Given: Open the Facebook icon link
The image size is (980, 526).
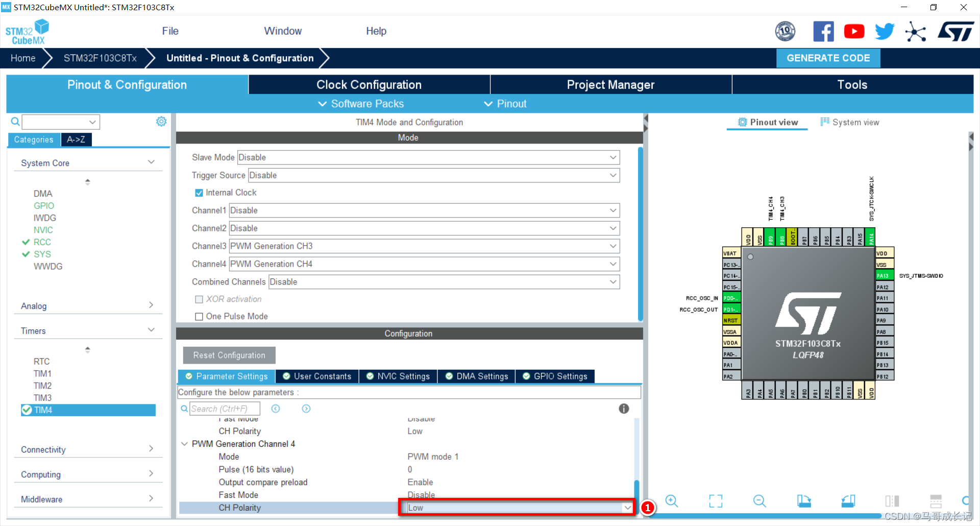Looking at the screenshot, I should (823, 31).
